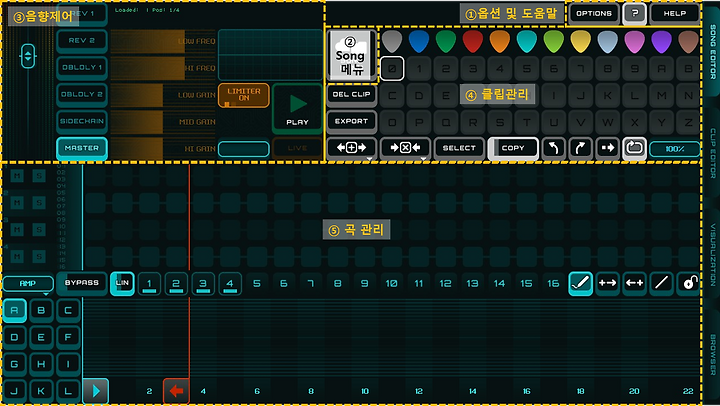720x406 pixels.
Task: Solo the third track with S
Action: 39,229
